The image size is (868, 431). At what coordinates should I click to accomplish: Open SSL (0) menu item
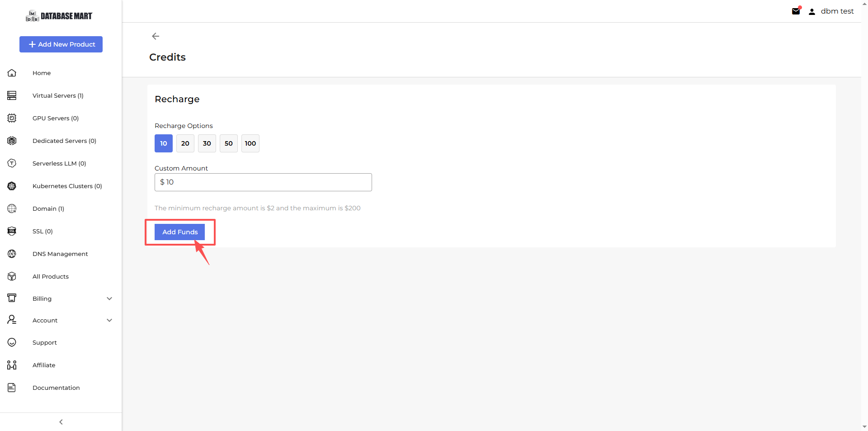42,231
